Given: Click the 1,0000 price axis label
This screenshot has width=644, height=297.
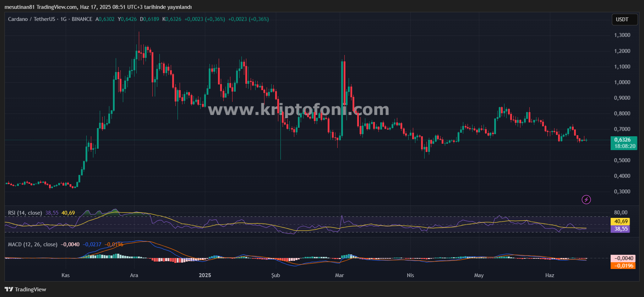Looking at the screenshot, I should pyautogui.click(x=622, y=82).
